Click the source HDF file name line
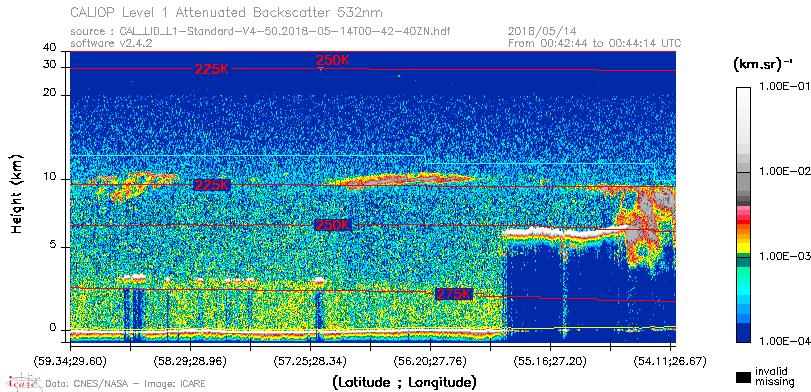 point(260,31)
